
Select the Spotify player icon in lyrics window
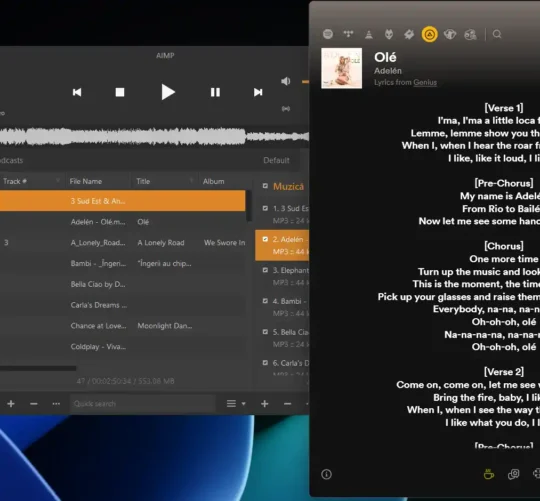tap(328, 34)
